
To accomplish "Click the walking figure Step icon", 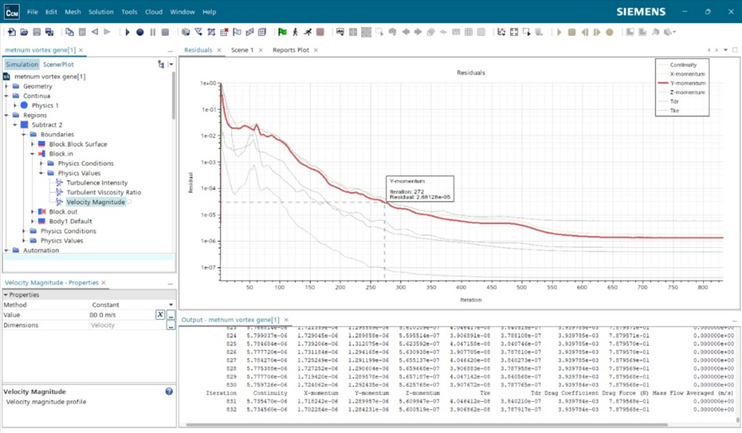I will 295,32.
